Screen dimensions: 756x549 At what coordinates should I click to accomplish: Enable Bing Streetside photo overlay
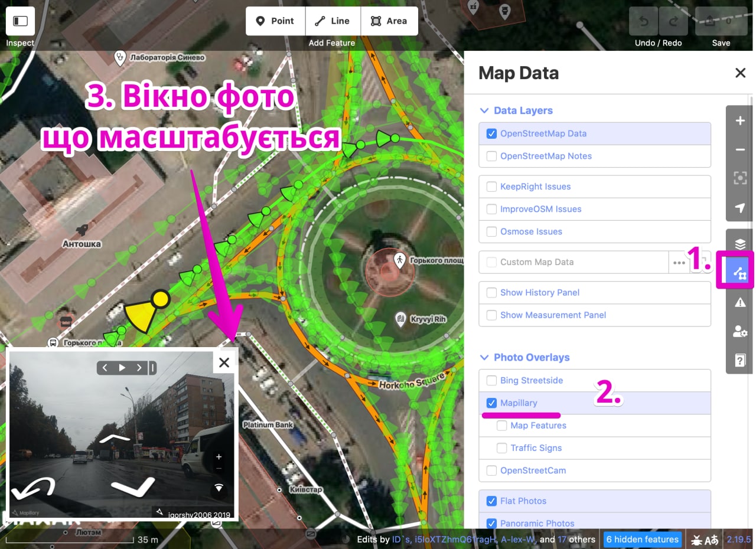[491, 380]
